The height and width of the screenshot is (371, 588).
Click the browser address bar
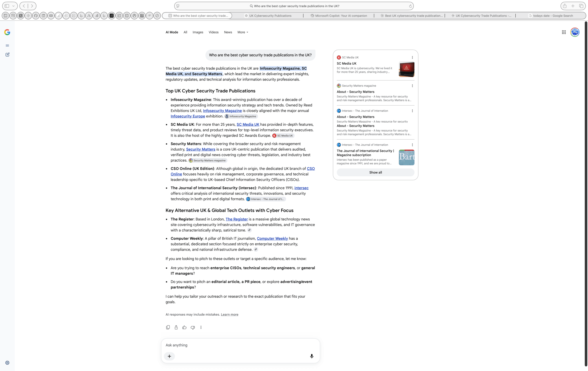tap(294, 6)
